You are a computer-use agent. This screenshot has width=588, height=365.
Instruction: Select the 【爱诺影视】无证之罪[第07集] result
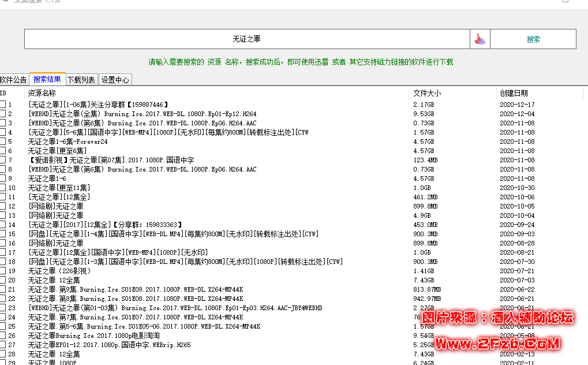coord(111,160)
